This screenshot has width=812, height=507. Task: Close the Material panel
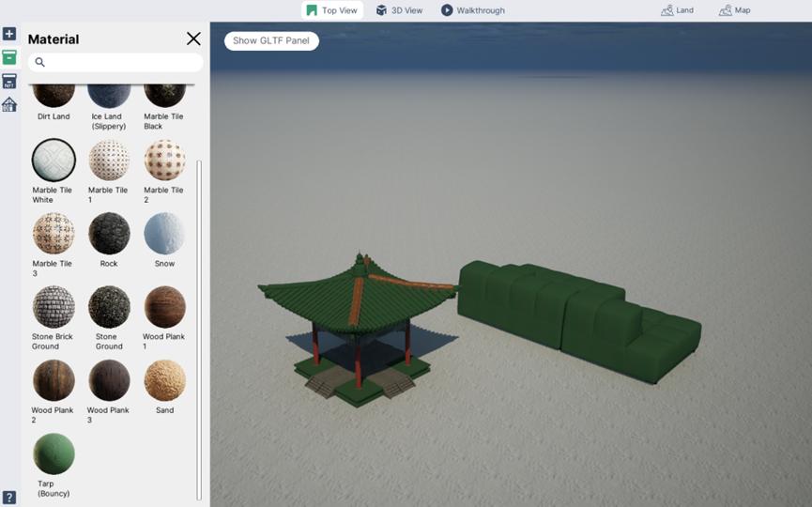click(193, 38)
